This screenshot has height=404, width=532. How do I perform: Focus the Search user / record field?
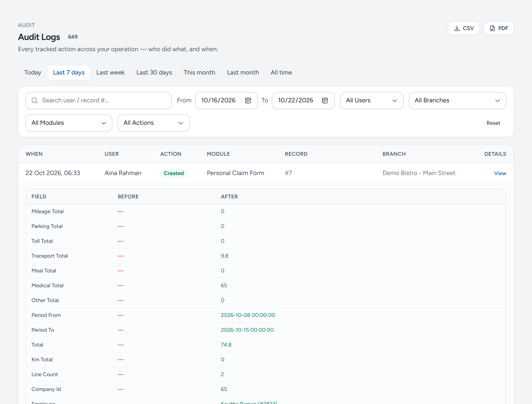click(x=98, y=101)
